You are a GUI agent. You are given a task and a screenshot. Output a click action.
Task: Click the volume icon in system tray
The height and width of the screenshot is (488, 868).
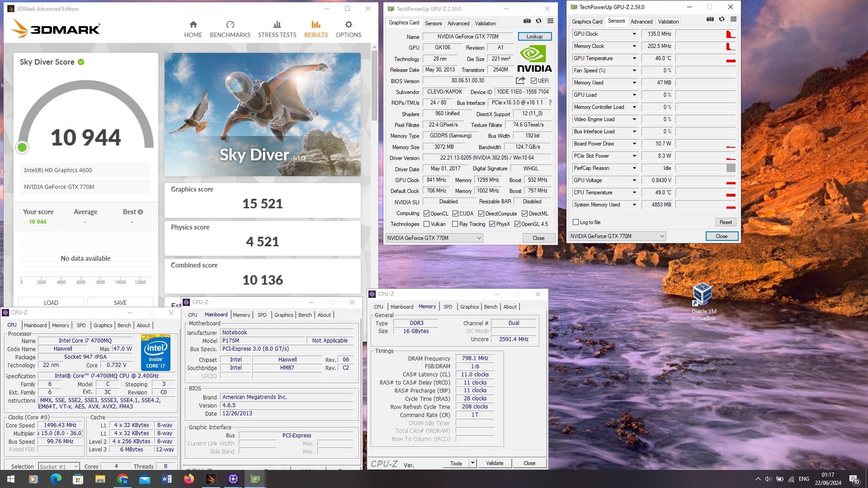click(x=768, y=479)
